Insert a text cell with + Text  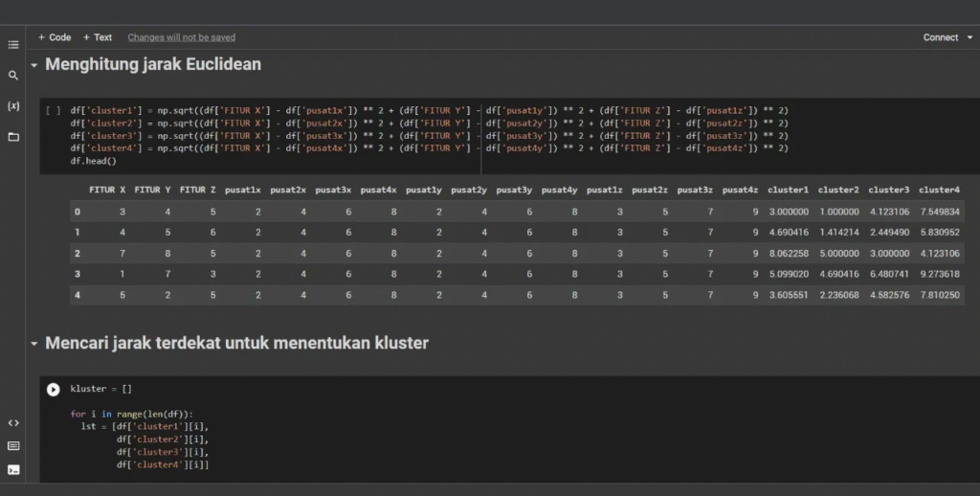click(x=98, y=37)
